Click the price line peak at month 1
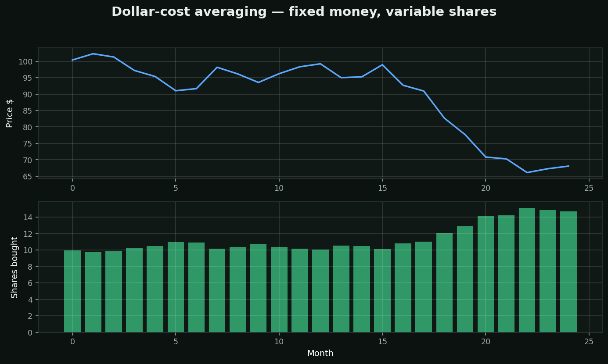 click(x=93, y=54)
